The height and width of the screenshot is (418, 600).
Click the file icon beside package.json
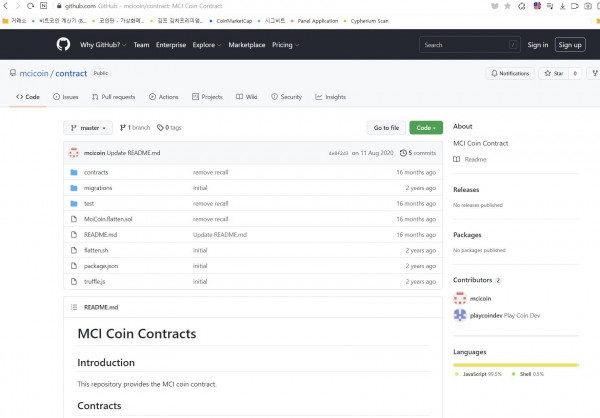point(74,266)
